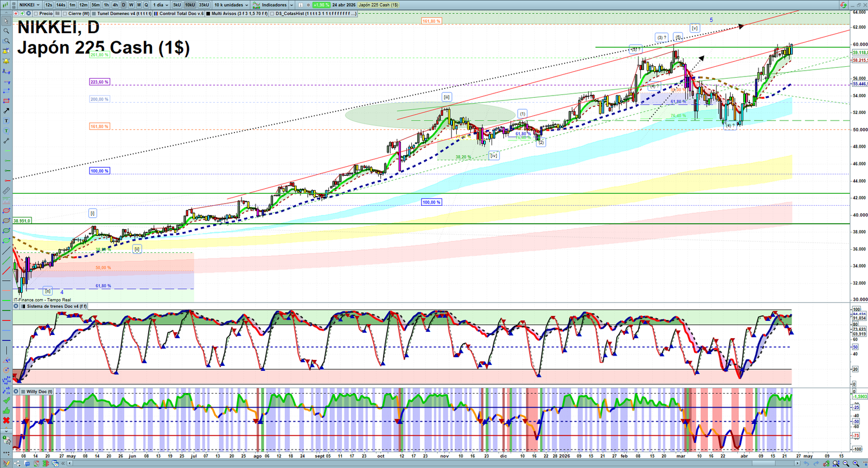Select the black diagonal trendline tool
Image resolution: width=868 pixels, height=468 pixels.
tap(6, 251)
